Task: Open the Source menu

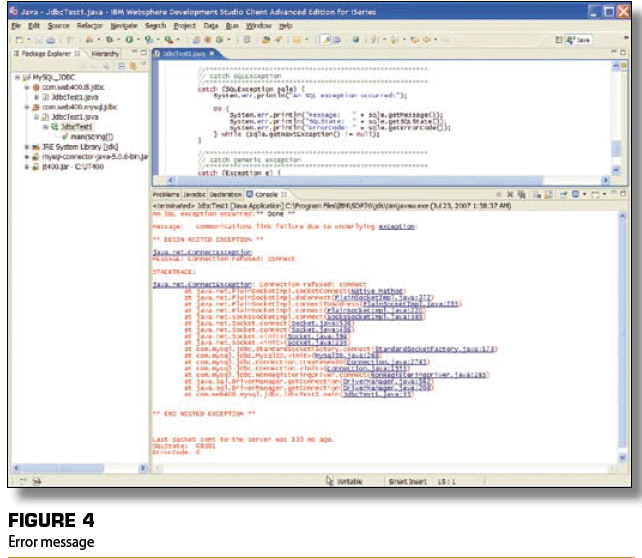Action: [x=59, y=26]
